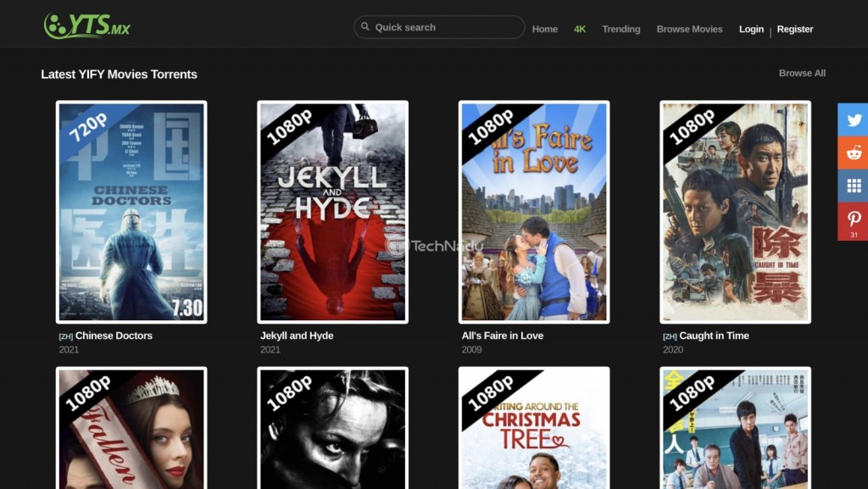Click year 2021 under Chinese Doctors

tap(70, 350)
